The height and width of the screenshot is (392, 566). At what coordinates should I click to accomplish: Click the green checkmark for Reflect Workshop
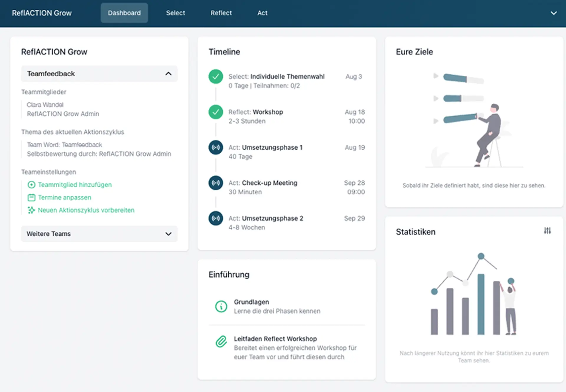point(216,112)
